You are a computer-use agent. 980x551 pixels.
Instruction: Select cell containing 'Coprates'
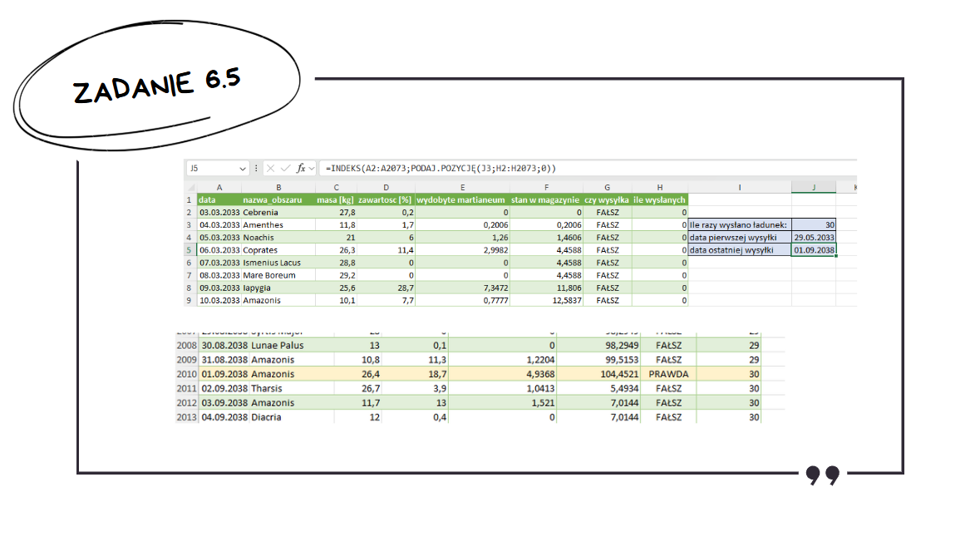pos(278,250)
